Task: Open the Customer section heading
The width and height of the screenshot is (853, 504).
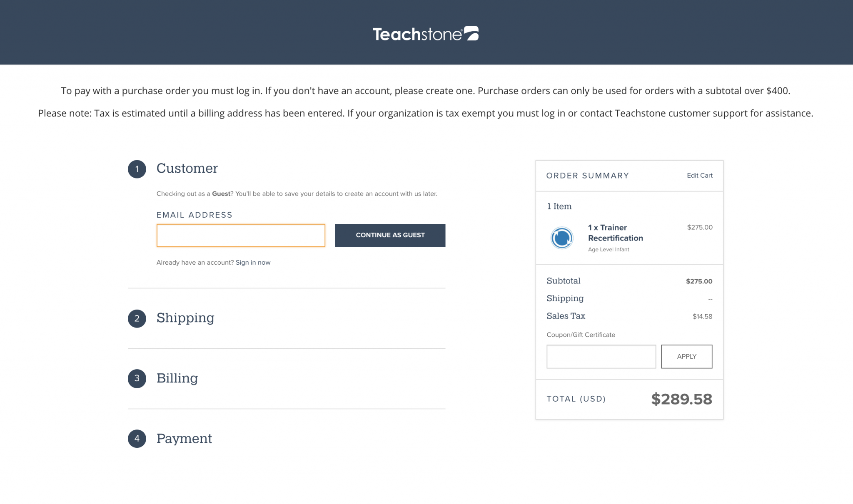Action: point(187,169)
